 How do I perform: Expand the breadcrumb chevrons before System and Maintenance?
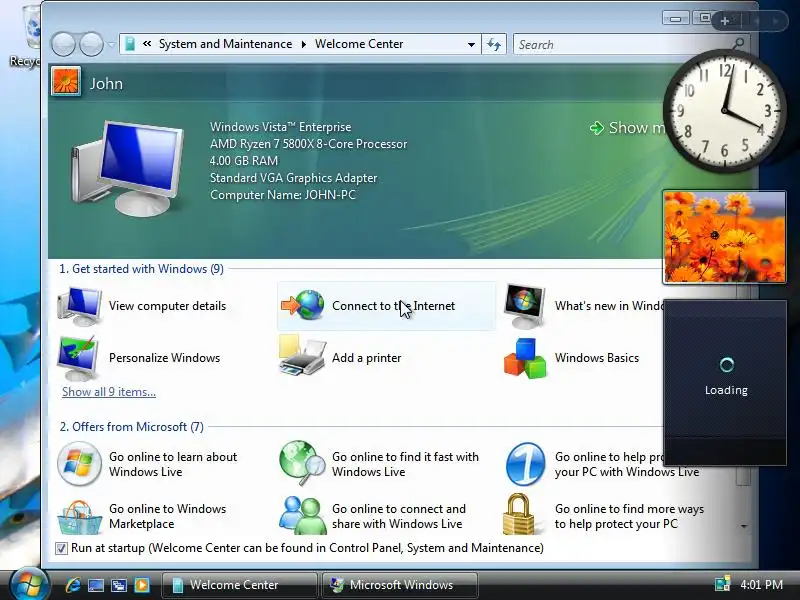pos(147,44)
